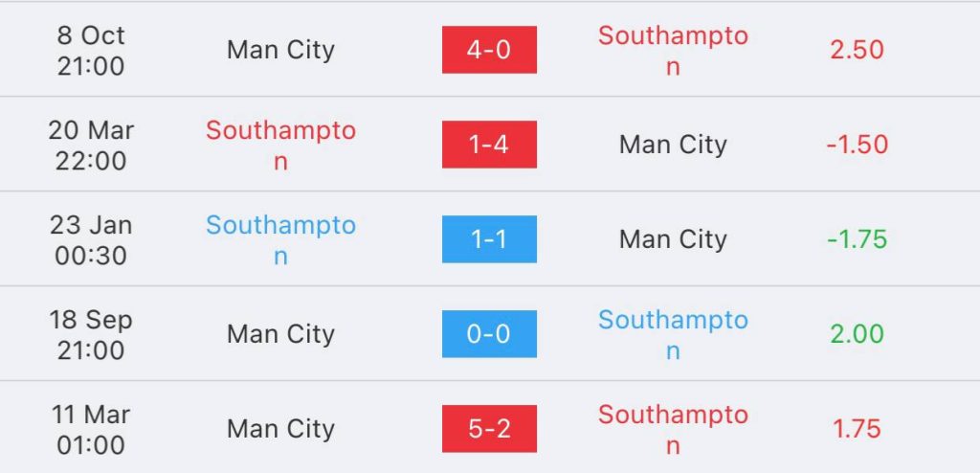
Task: Click the red 4-0 score badge
Action: [489, 50]
